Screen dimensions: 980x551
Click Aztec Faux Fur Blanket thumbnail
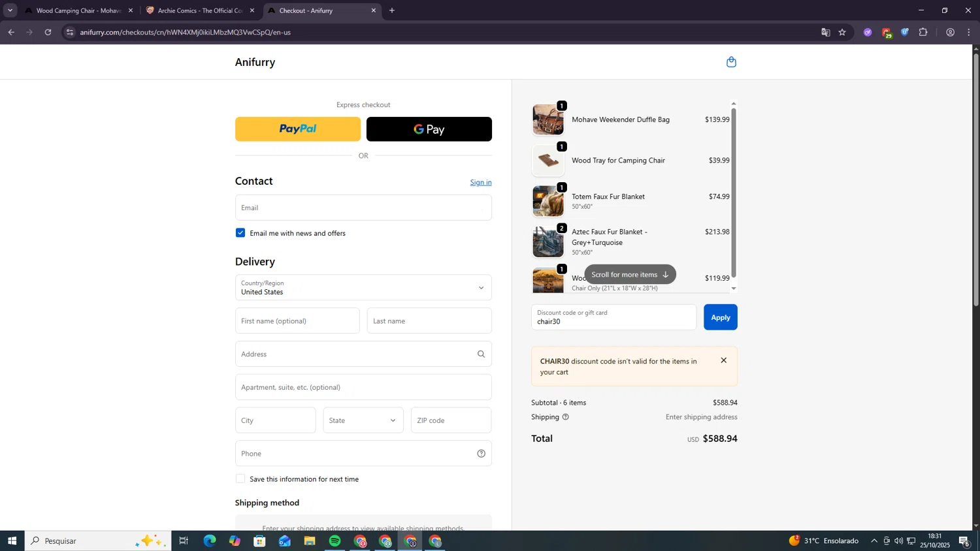pos(547,242)
